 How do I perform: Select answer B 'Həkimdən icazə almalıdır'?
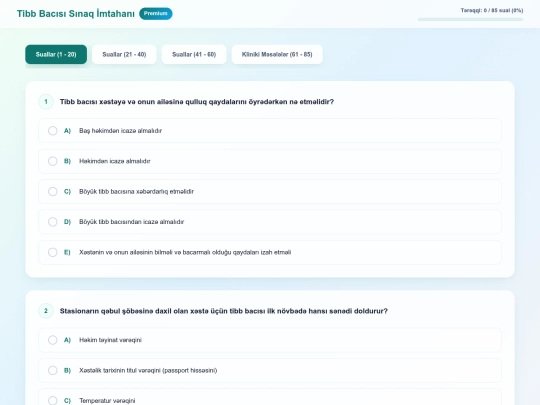point(270,161)
